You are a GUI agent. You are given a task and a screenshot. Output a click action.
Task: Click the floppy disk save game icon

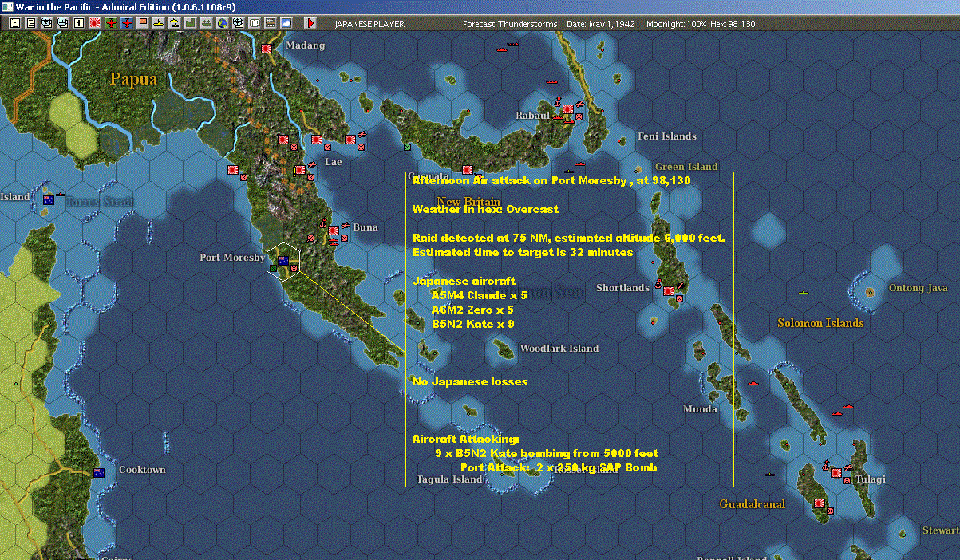click(x=14, y=23)
